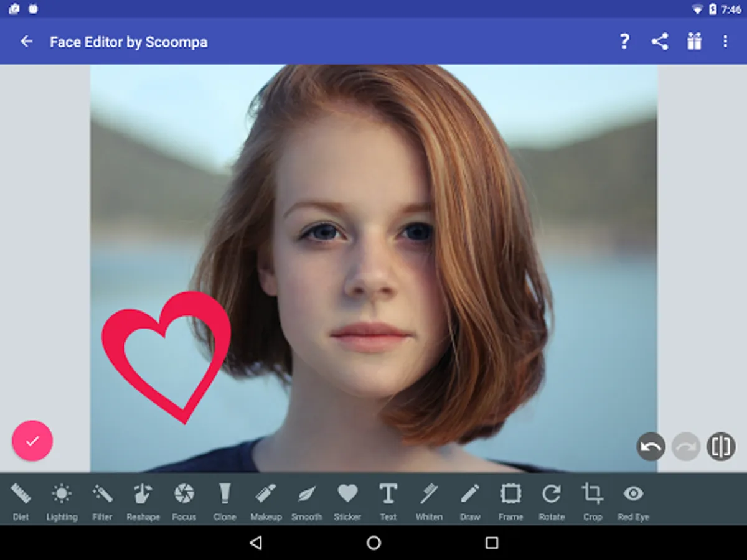
Task: Open the Focus tool
Action: click(184, 501)
